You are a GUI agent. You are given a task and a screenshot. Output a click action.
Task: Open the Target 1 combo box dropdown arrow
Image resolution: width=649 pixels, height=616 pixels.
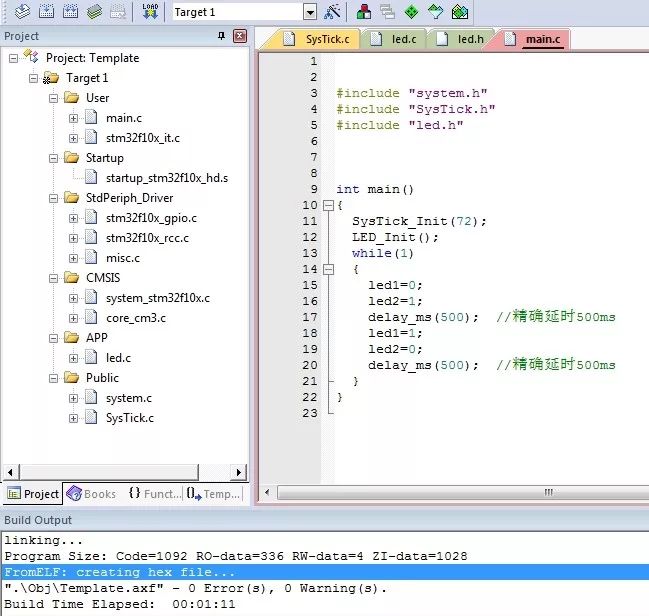pos(310,12)
